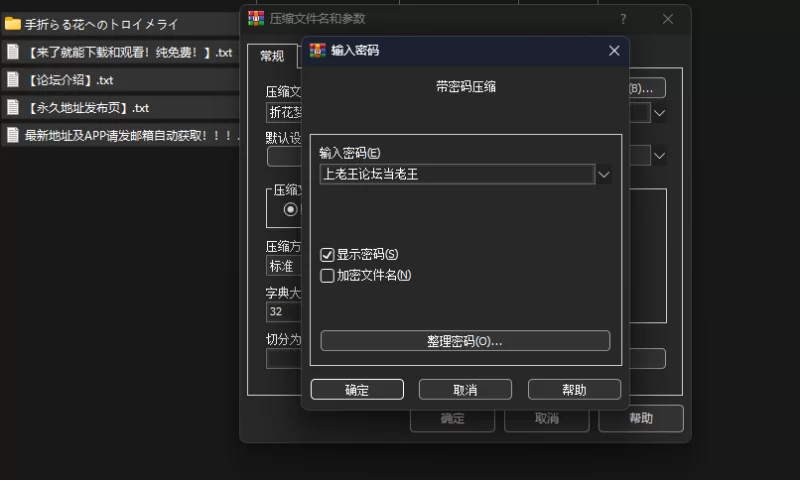The image size is (800, 480).
Task: Tick the 显示密码(S) checkbox
Action: pyautogui.click(x=327, y=255)
